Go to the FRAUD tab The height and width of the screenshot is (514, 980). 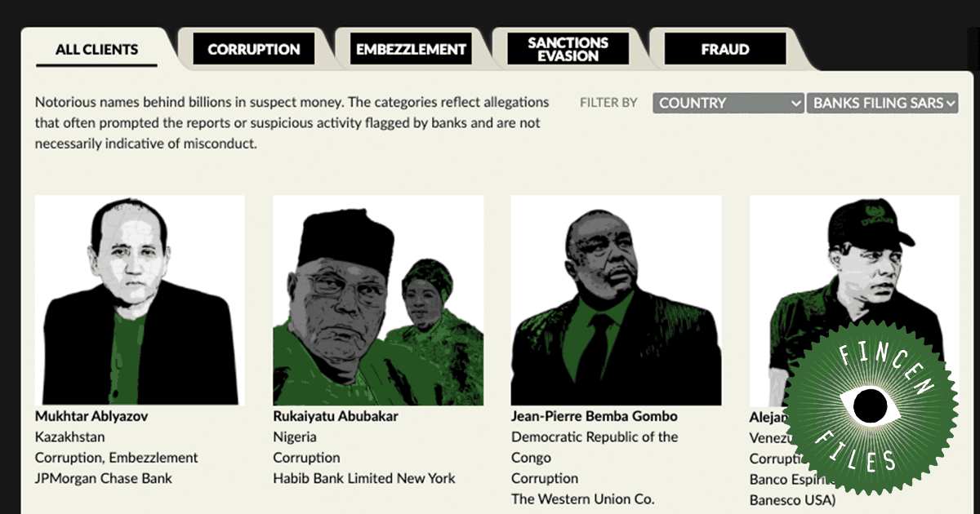pos(725,49)
